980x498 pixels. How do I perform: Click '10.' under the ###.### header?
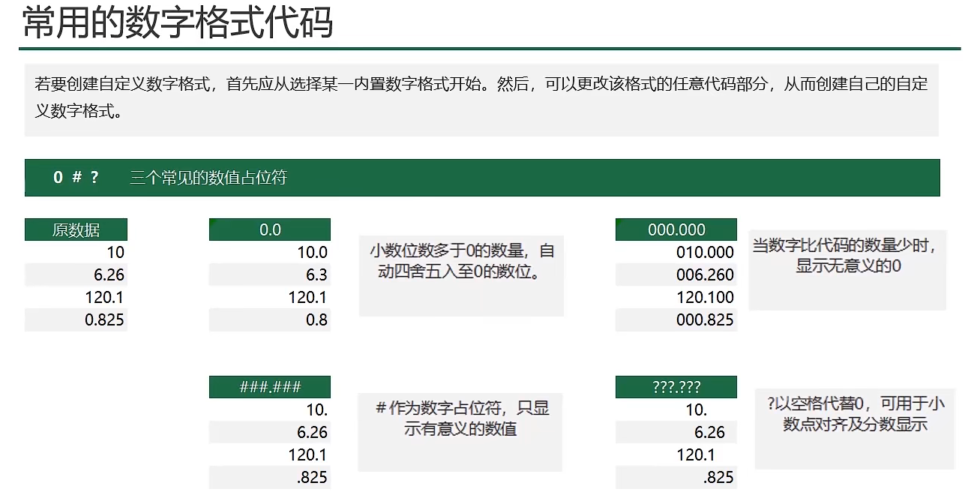270,409
